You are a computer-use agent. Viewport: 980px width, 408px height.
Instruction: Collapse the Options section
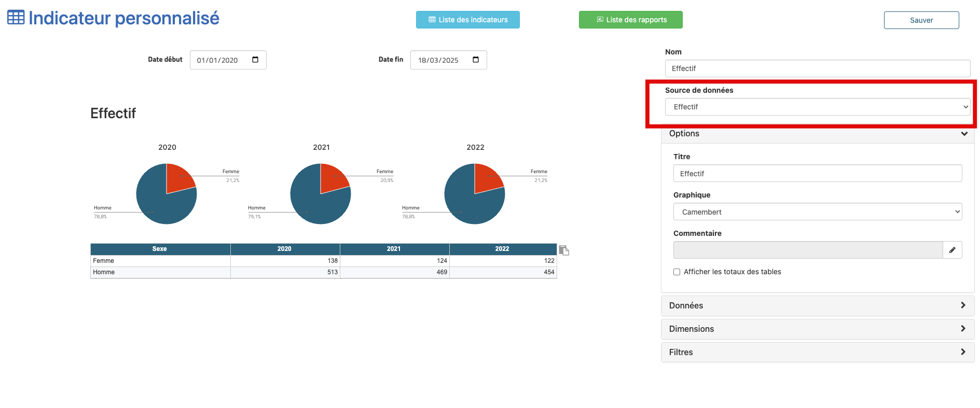[x=818, y=133]
